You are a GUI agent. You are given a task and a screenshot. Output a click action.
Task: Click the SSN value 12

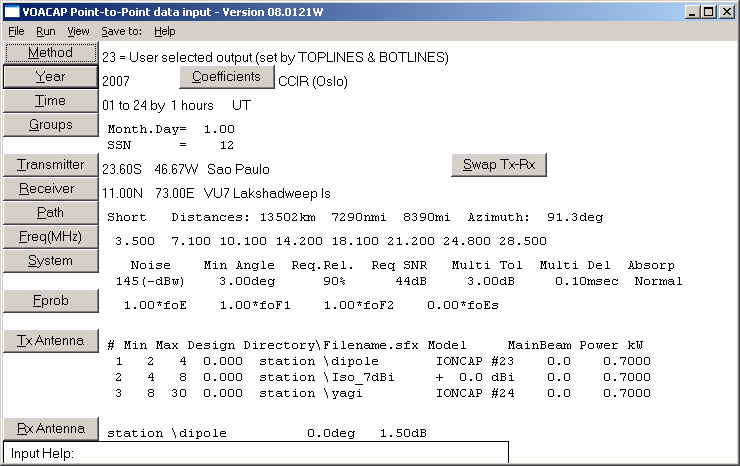coord(227,145)
